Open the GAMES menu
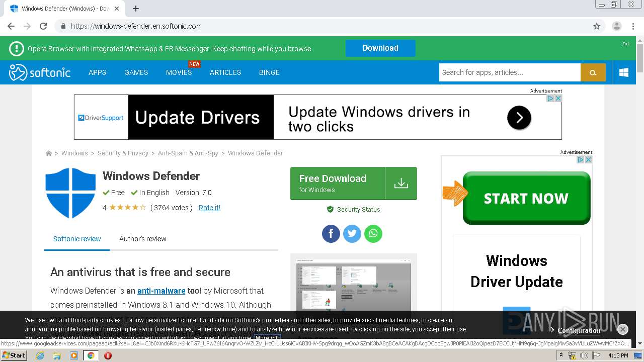This screenshot has height=362, width=644. [136, 72]
